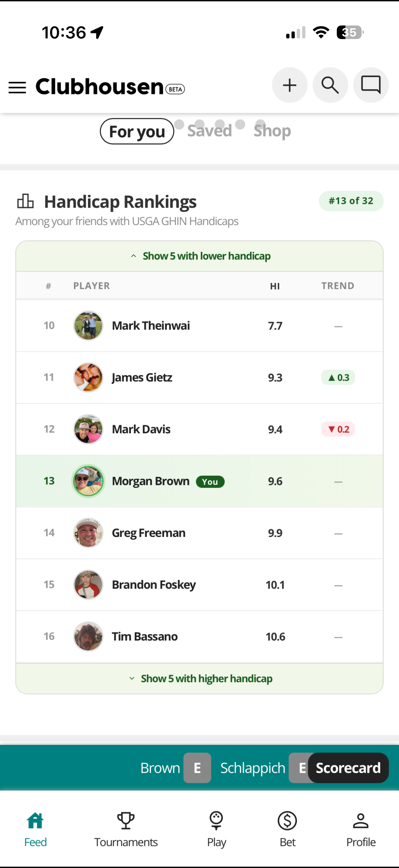This screenshot has height=868, width=399.
Task: Open the hamburger menu
Action: click(x=17, y=87)
